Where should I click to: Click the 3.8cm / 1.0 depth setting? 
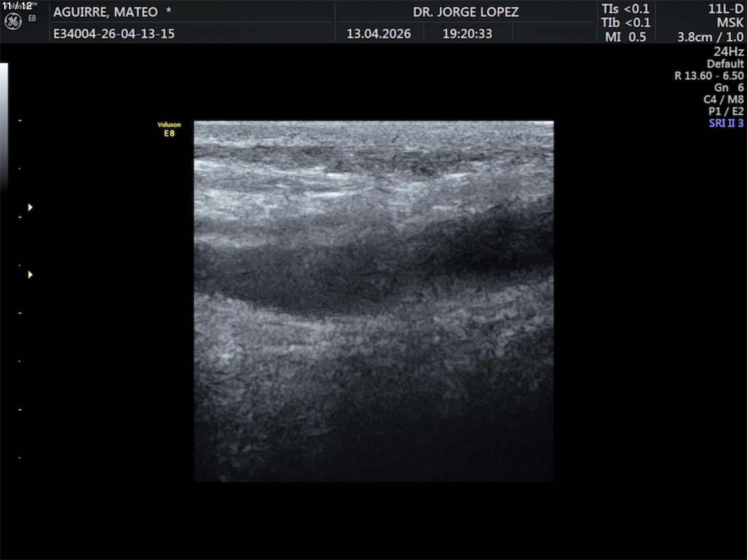coord(710,37)
